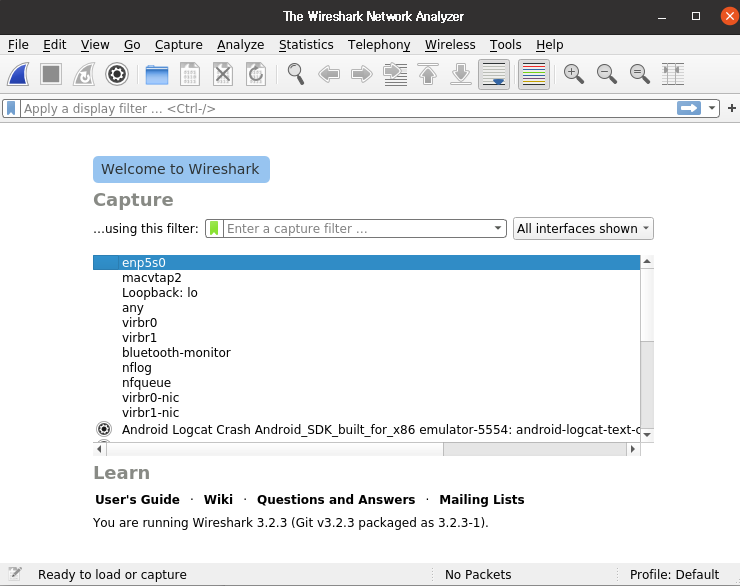This screenshot has width=740, height=586.
Task: Open the Capture menu
Action: (179, 45)
